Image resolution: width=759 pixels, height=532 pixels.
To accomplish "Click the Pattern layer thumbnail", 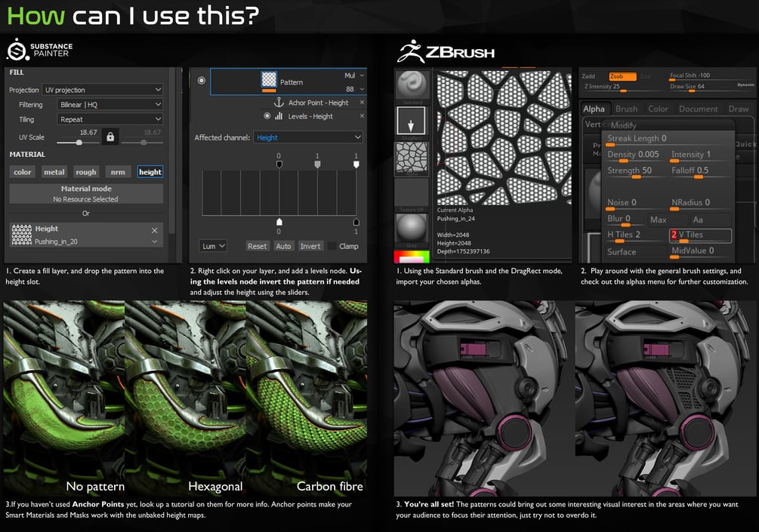I will [269, 79].
